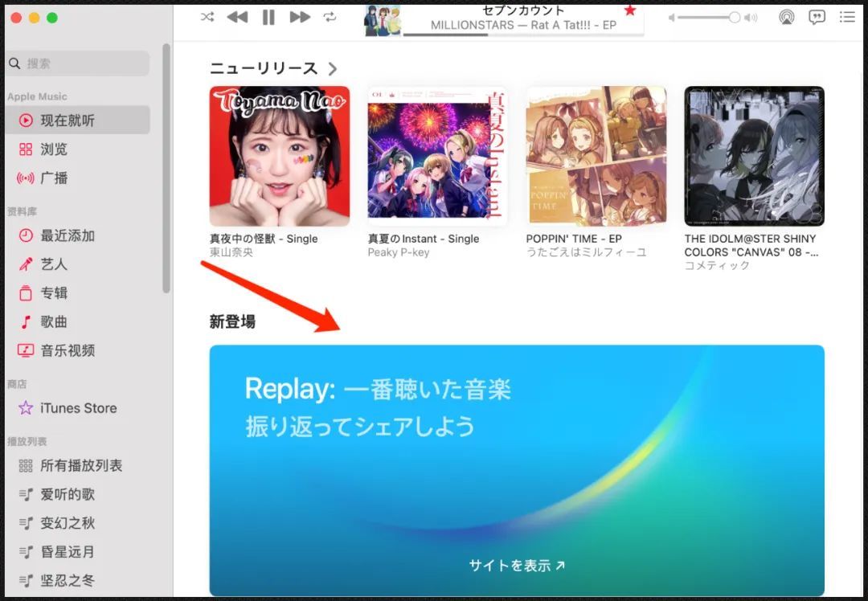868x601 pixels.
Task: Pause the current song MILLIONSTARS
Action: 268,16
